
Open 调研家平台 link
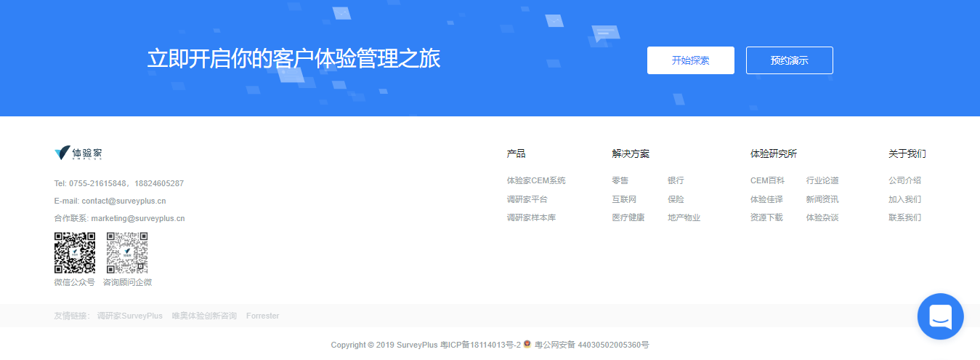(x=527, y=199)
